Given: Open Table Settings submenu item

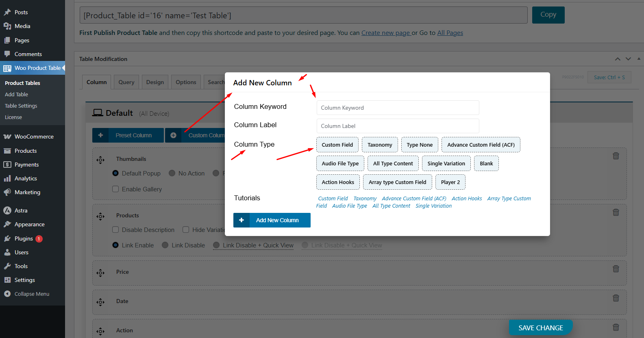Looking at the screenshot, I should tap(21, 106).
